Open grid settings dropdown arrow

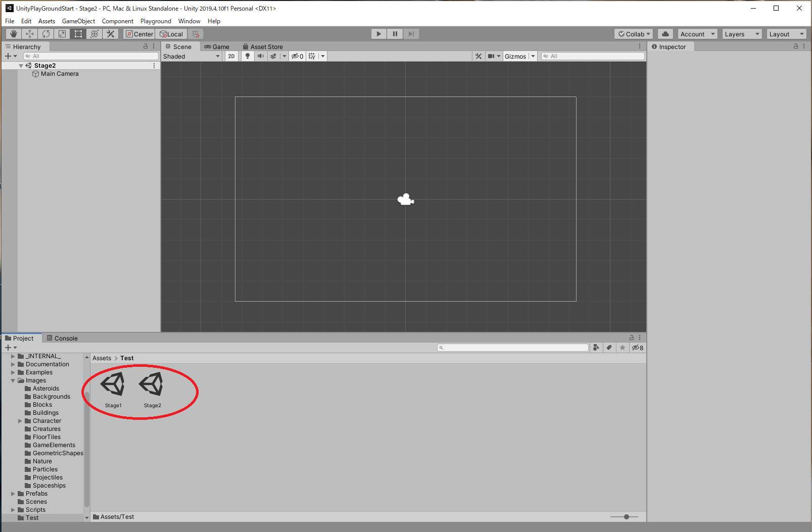(323, 56)
